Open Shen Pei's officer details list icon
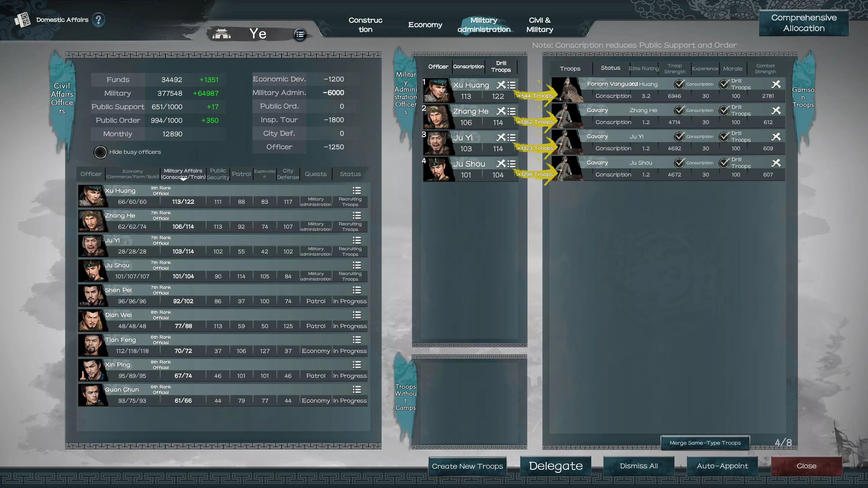868x488 pixels. (x=357, y=290)
